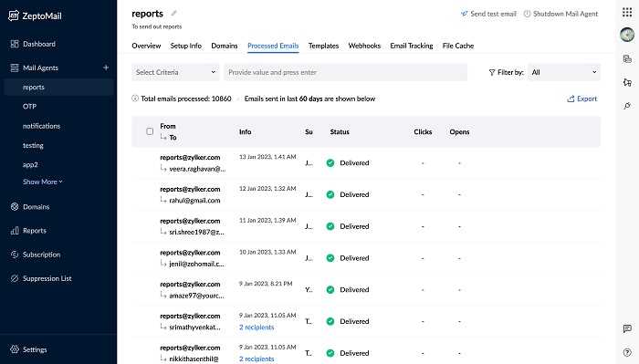639x364 pixels.
Task: Tick the select-all checkbox in the table header
Action: pos(150,131)
